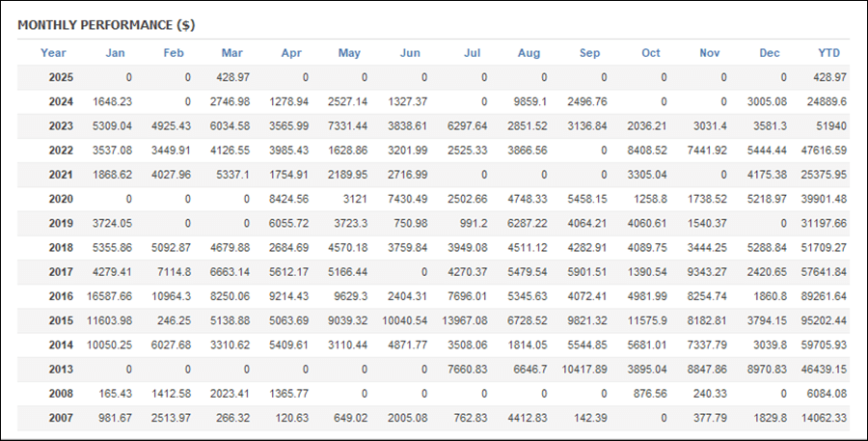The height and width of the screenshot is (441, 868).
Task: Click the 2015 YTD total 95202.44
Action: [824, 320]
